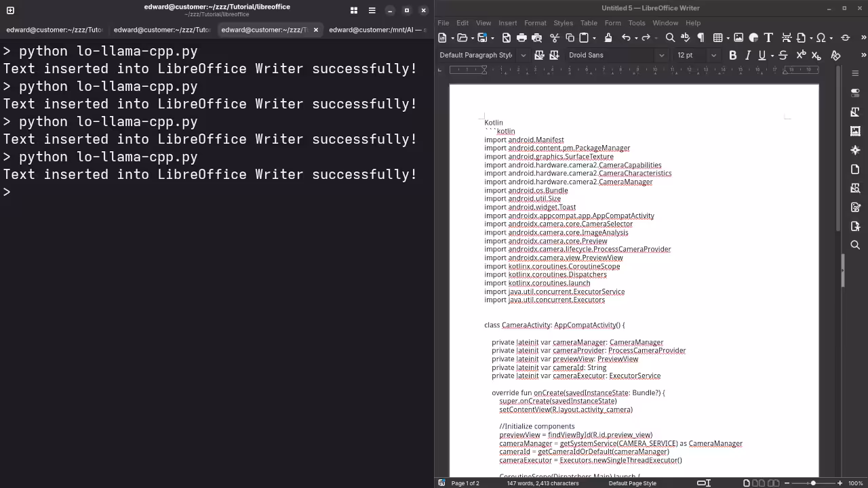The image size is (868, 488).
Task: Run the spelling checker icon
Action: (685, 37)
